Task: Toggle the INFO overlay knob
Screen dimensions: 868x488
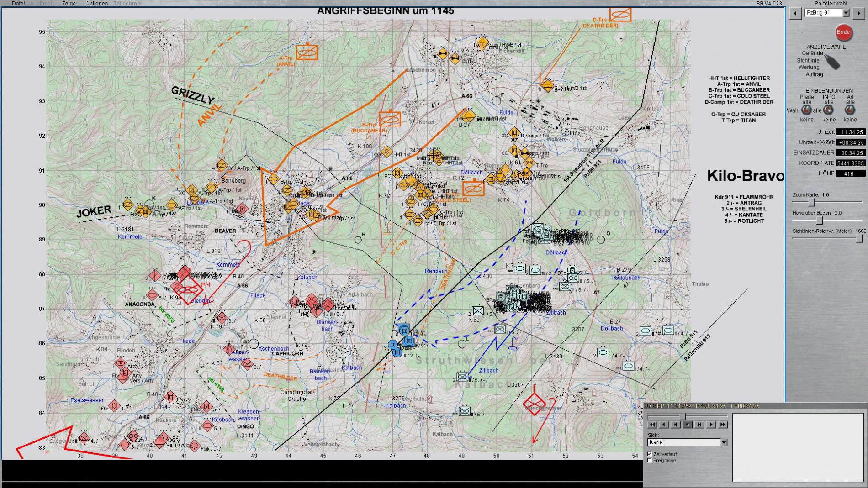Action: [x=828, y=110]
